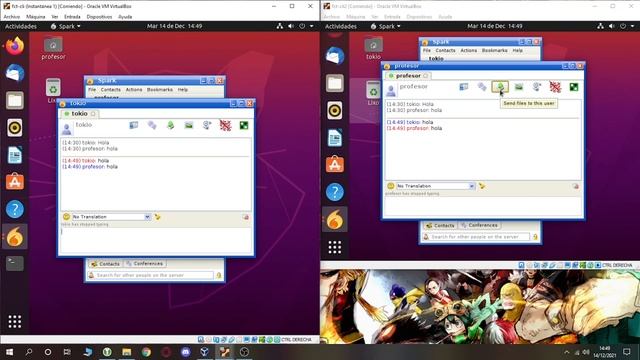Open Discord from the Windows taskbar
This screenshot has height=360, width=640.
tap(185, 352)
